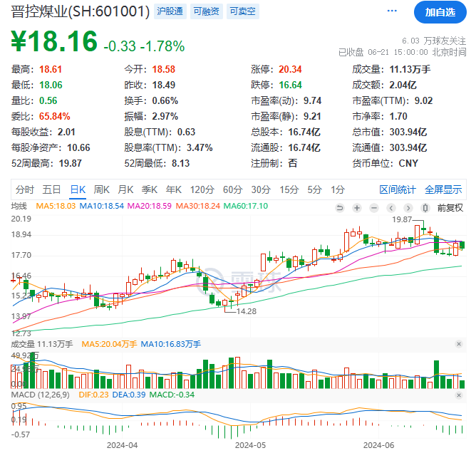Move chart right with the right chevron icon
This screenshot has width=476, height=453.
pos(408,208)
